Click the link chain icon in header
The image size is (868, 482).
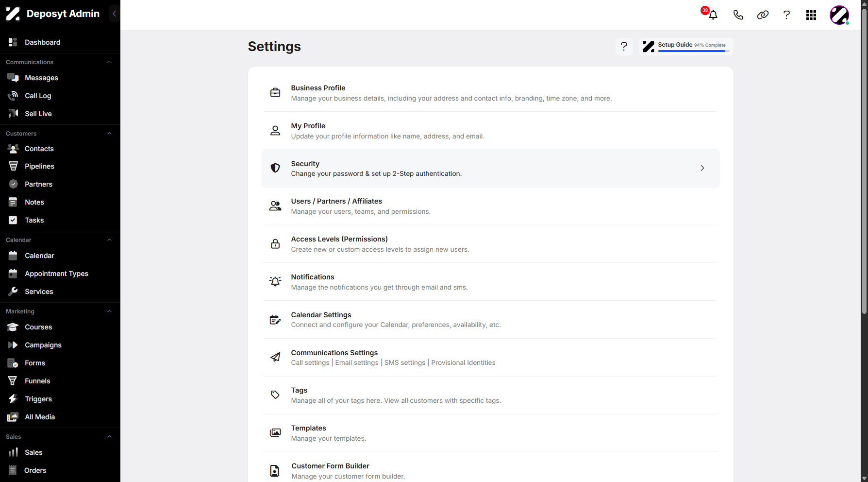[x=763, y=15]
